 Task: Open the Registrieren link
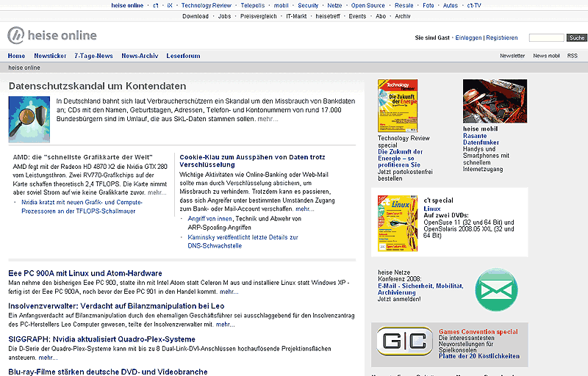click(x=502, y=38)
